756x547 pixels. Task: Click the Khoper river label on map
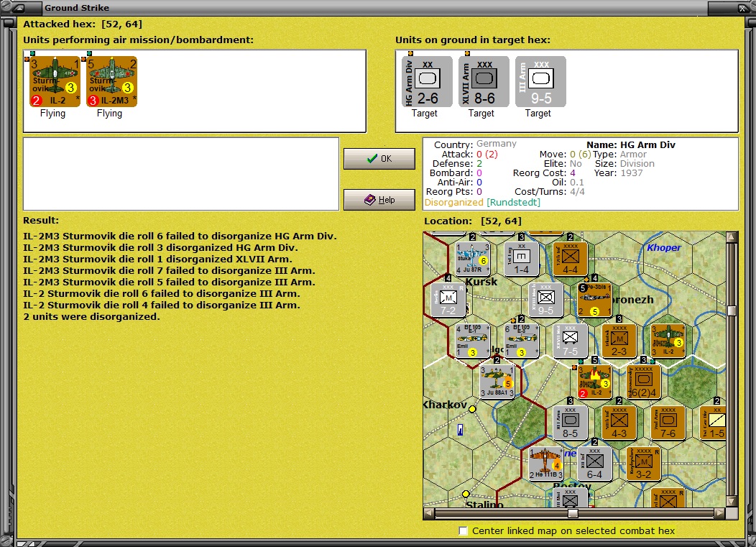tap(664, 247)
